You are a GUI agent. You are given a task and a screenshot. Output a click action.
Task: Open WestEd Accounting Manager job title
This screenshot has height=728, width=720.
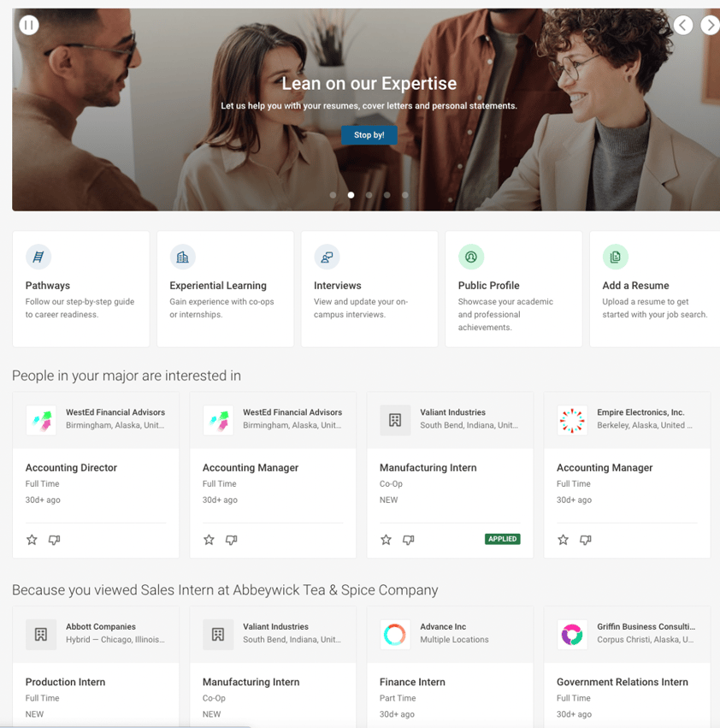tap(251, 468)
